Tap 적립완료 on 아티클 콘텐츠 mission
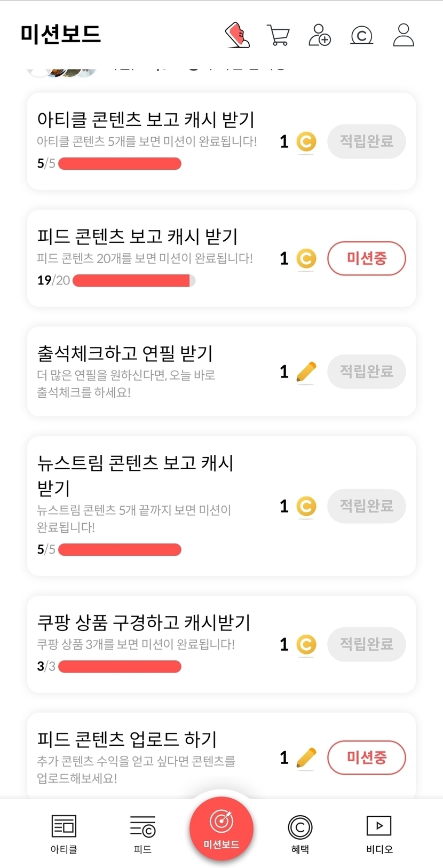 coord(367,141)
